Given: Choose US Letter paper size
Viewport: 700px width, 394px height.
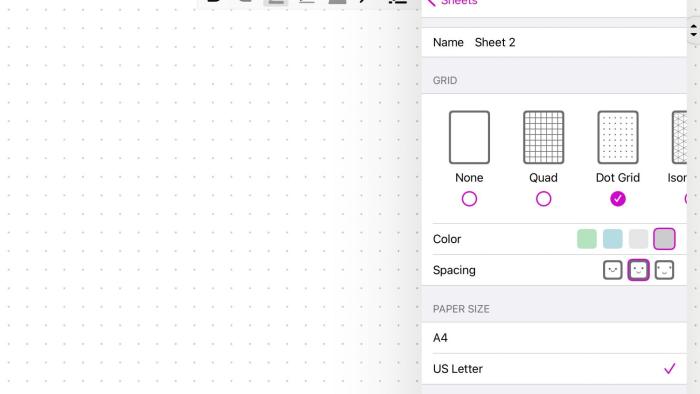Looking at the screenshot, I should click(554, 369).
